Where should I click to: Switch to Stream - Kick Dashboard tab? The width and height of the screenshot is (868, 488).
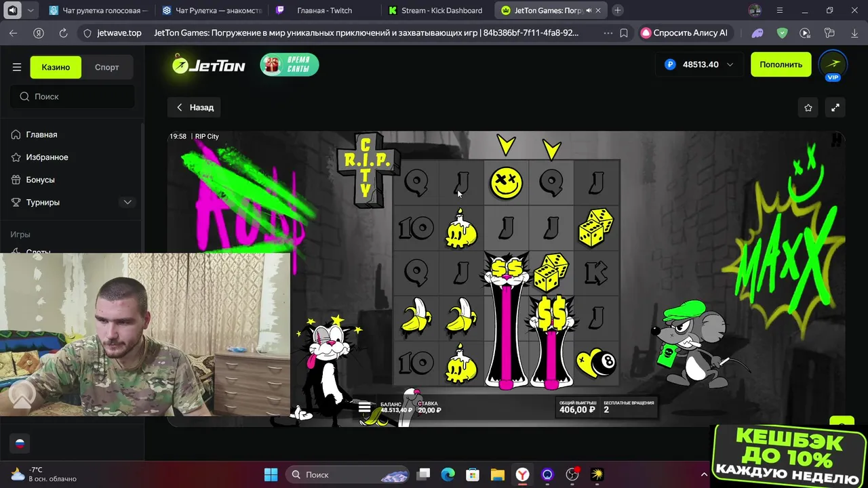pyautogui.click(x=437, y=11)
